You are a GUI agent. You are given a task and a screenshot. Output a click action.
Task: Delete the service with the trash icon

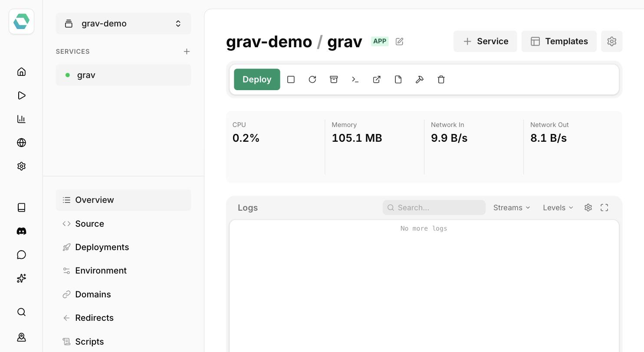click(x=441, y=79)
